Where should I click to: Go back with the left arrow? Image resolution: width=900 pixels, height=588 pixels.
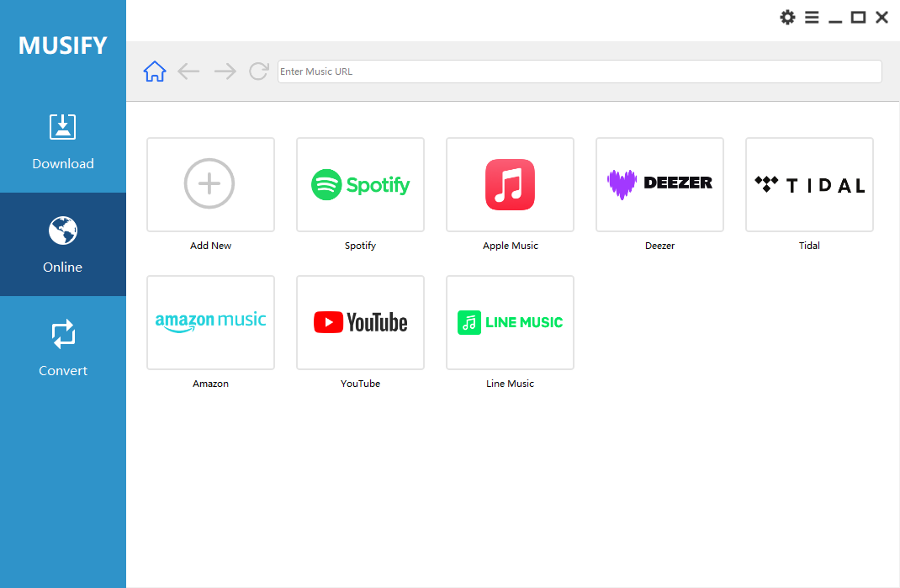click(x=188, y=72)
